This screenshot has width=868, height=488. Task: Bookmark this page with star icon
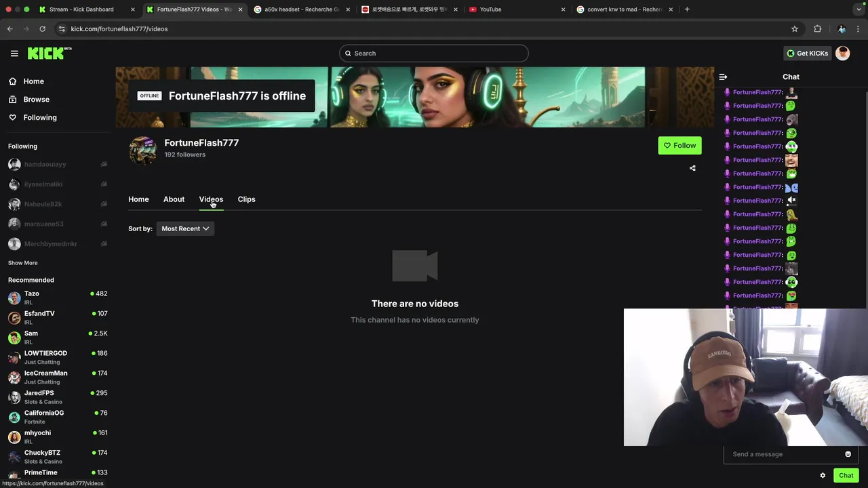tap(795, 29)
